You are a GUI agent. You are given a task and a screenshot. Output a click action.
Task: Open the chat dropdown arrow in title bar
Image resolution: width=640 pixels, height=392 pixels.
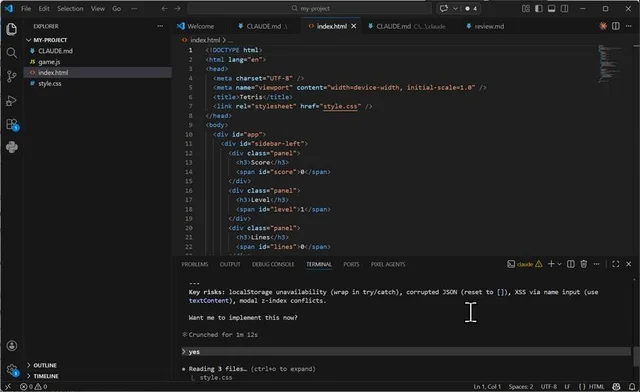coord(455,9)
